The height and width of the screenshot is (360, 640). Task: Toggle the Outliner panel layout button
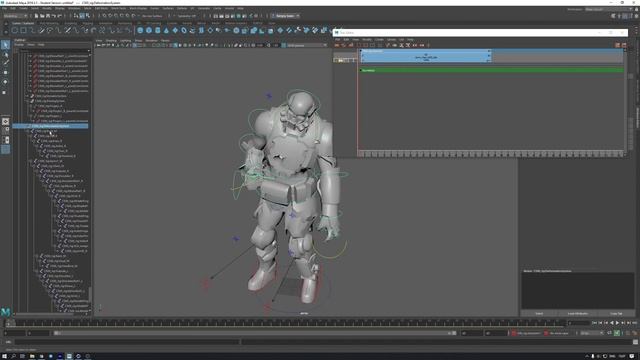pos(5,149)
